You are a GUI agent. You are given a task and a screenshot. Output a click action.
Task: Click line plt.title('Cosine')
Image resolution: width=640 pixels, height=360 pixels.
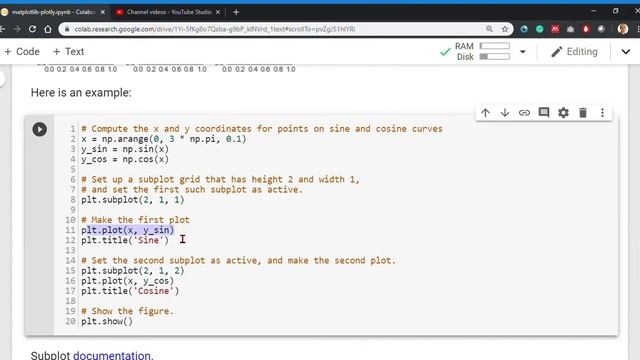click(130, 291)
